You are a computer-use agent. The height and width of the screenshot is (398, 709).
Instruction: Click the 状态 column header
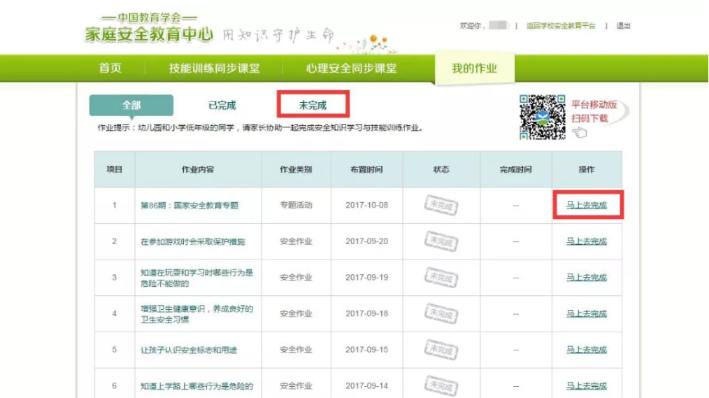[441, 170]
